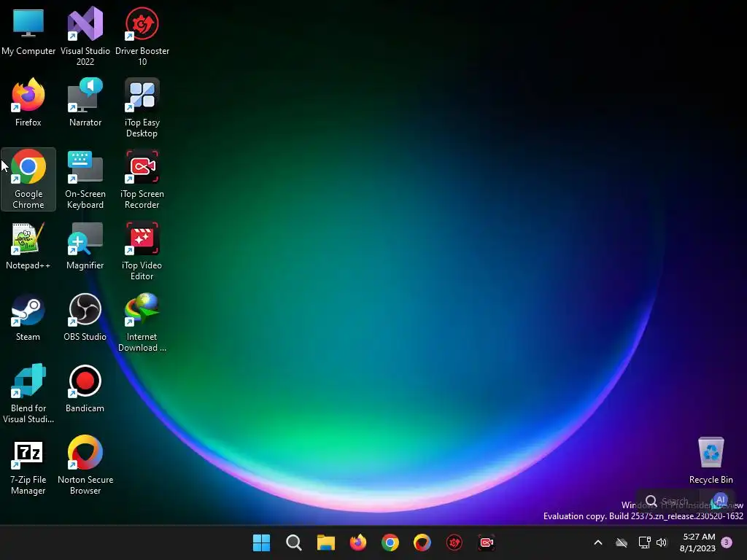
Task: Open the volume speaker tray icon
Action: [662, 542]
